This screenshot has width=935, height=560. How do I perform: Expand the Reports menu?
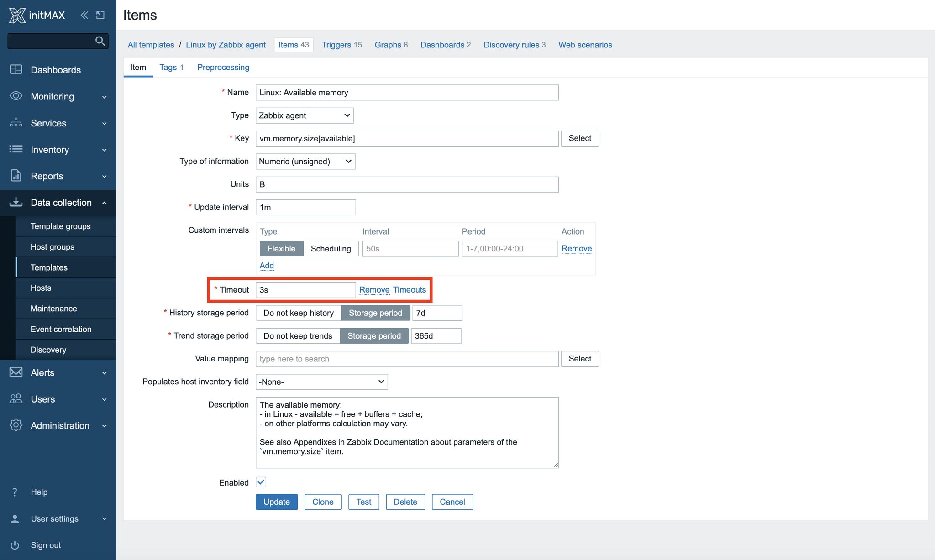(105, 176)
